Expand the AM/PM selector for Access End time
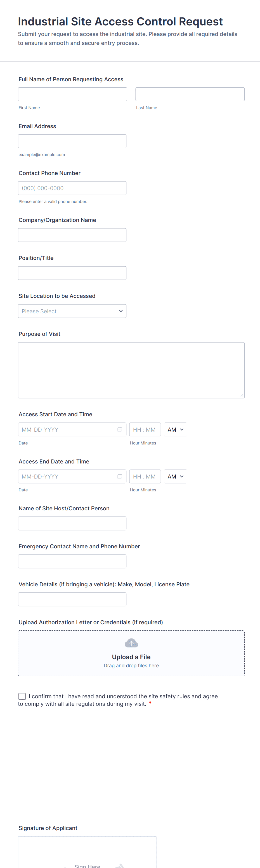 tap(175, 477)
